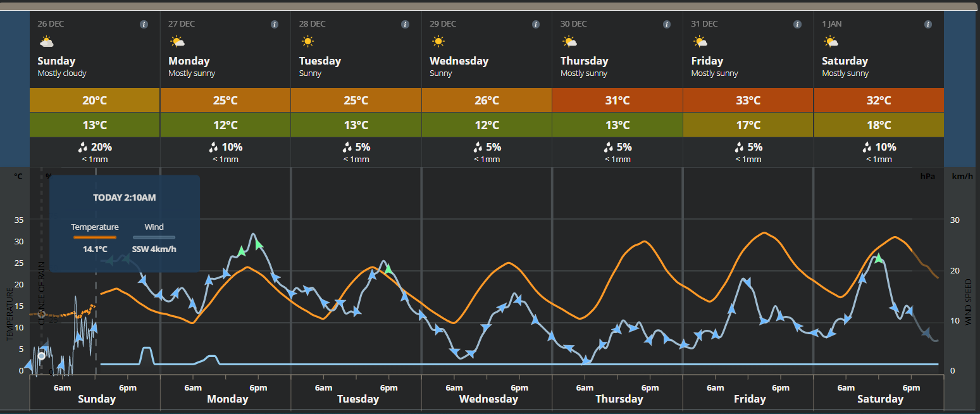Show info for Wednesday 29 Dec
The height and width of the screenshot is (414, 980).
pyautogui.click(x=536, y=25)
